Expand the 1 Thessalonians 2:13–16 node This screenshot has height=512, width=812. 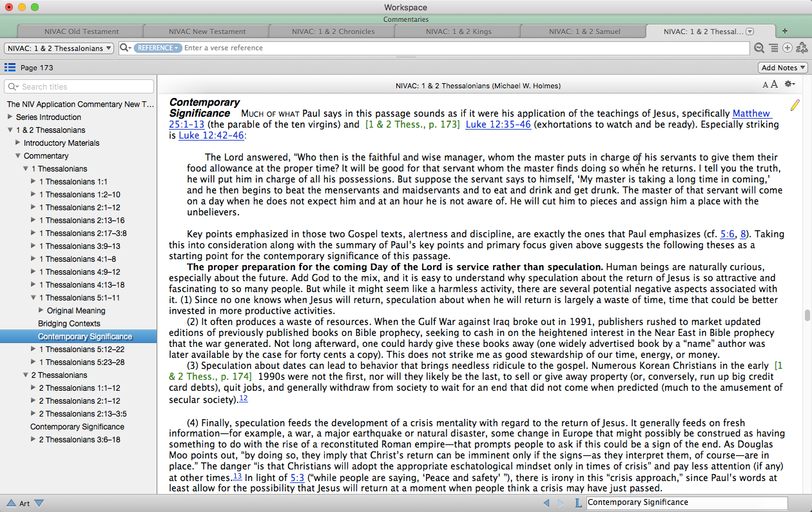click(x=34, y=220)
